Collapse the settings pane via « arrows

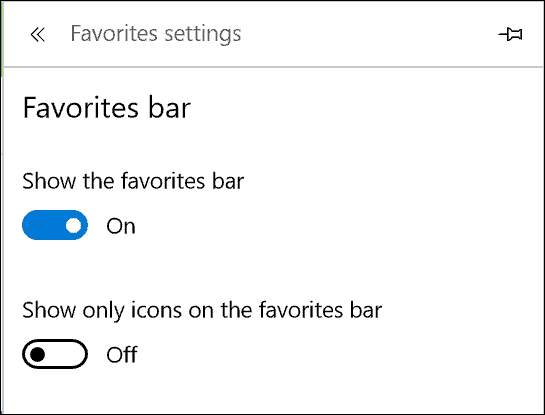tap(38, 34)
